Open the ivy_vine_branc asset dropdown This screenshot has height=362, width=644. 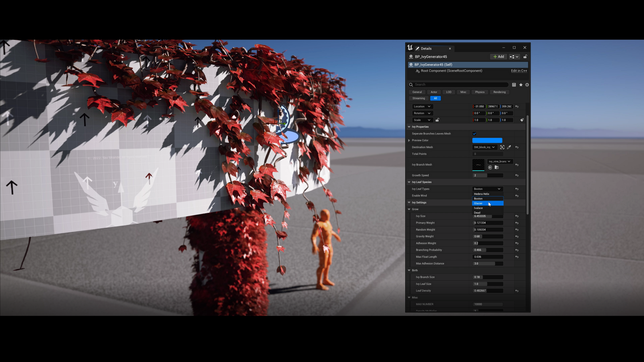(500, 161)
